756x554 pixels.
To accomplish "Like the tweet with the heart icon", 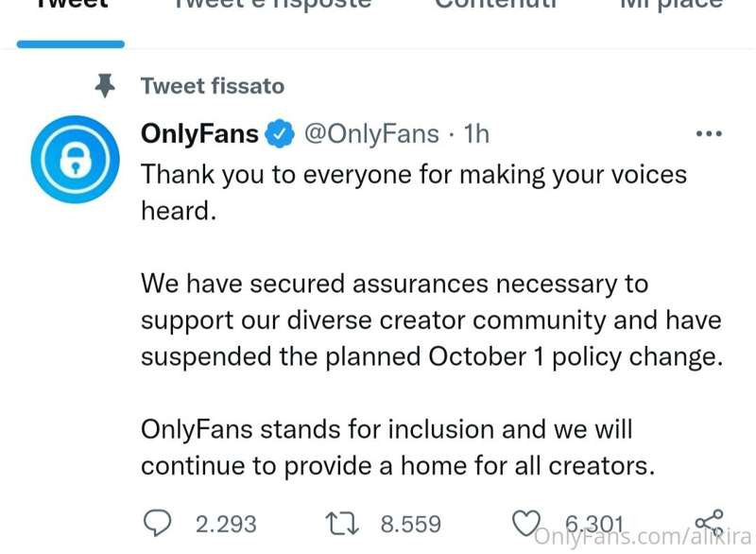I will [x=526, y=524].
